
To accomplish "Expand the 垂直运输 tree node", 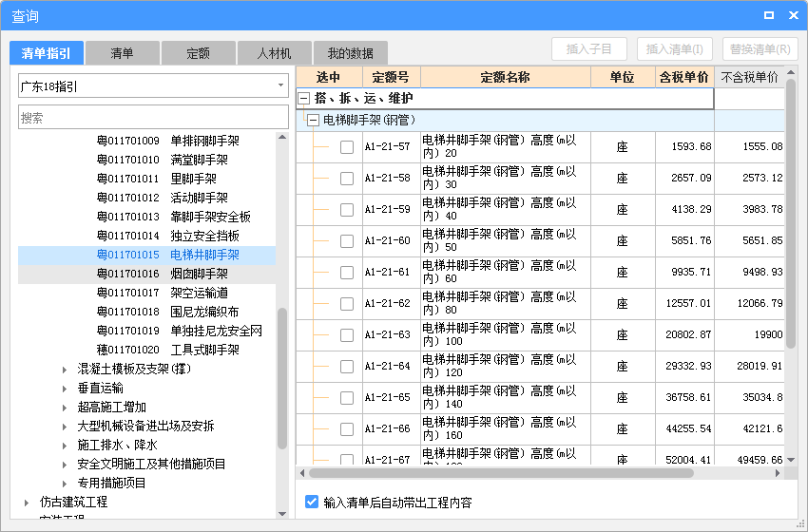I will click(x=65, y=389).
